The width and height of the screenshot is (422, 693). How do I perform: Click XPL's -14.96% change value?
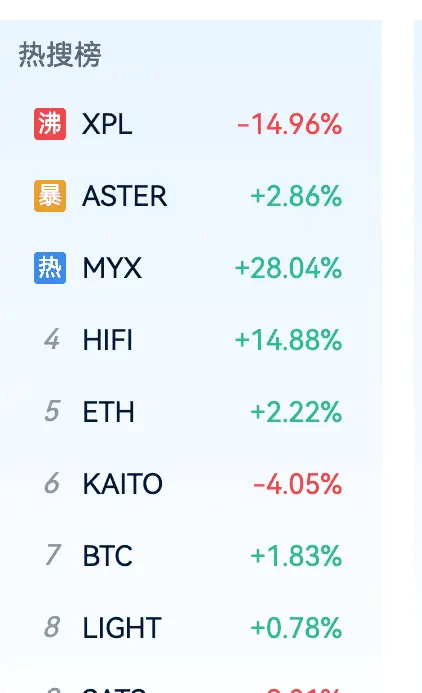point(289,124)
